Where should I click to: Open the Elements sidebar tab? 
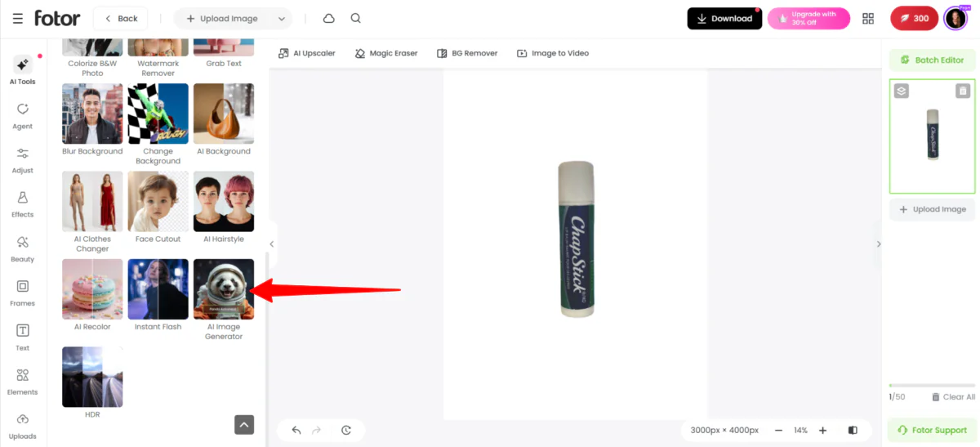coord(23,381)
